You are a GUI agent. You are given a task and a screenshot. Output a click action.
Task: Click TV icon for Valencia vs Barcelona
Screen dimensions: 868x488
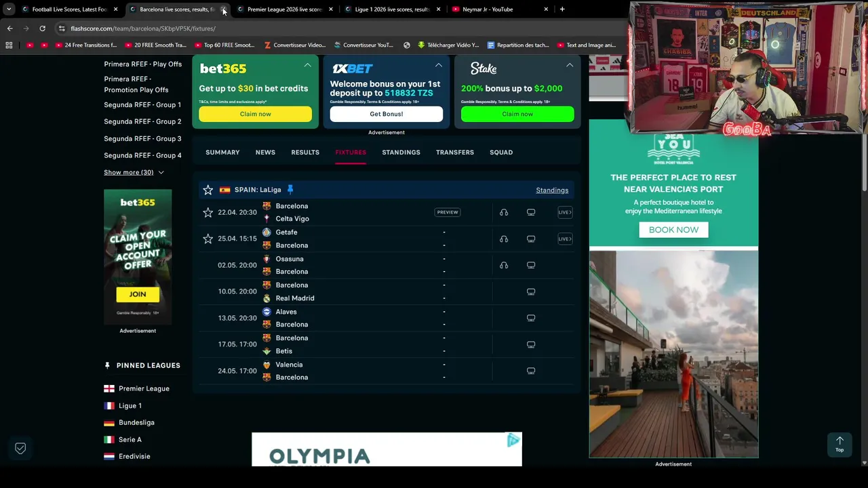click(x=531, y=371)
